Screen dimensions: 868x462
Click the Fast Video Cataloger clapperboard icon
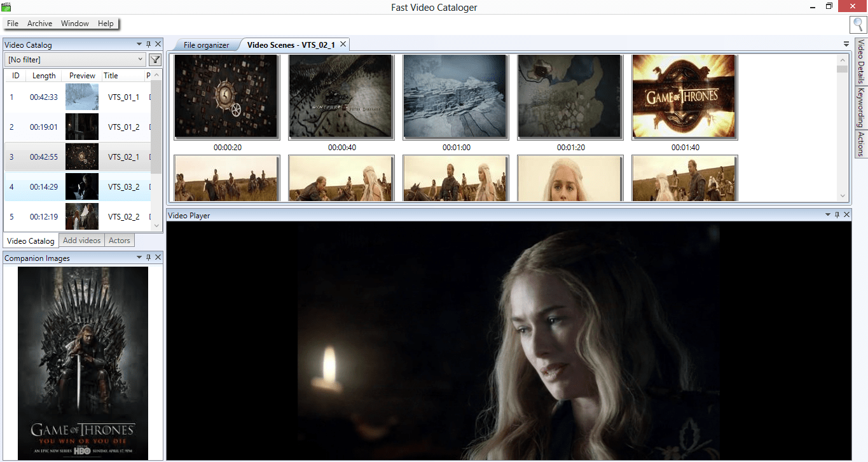(x=6, y=7)
